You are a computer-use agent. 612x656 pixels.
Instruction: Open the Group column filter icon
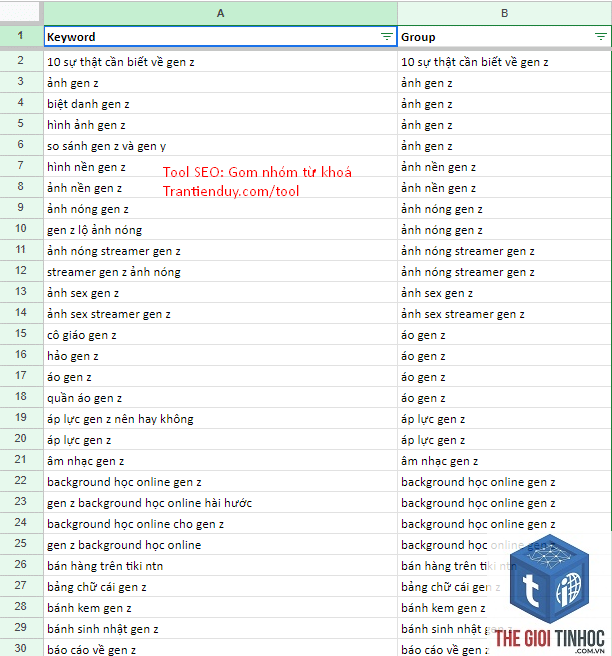coord(601,37)
